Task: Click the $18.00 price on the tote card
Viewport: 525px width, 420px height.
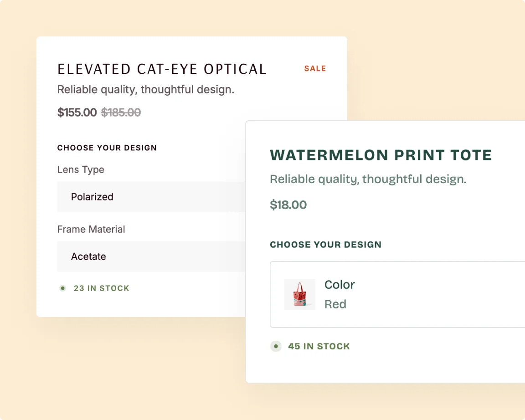Action: [288, 205]
